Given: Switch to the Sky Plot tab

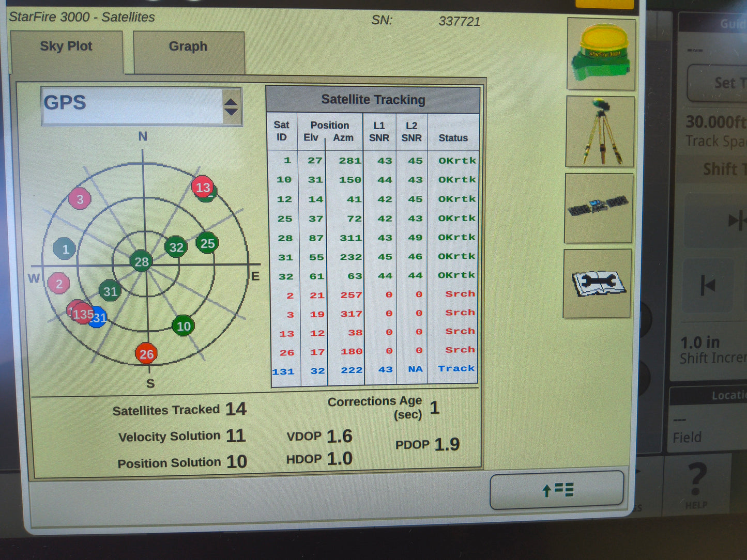Looking at the screenshot, I should tap(66, 52).
